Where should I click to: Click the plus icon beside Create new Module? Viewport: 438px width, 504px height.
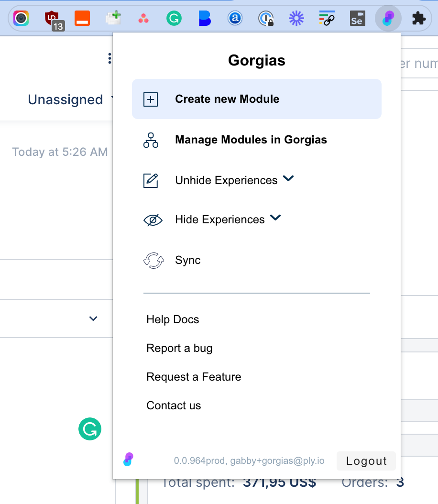[151, 99]
